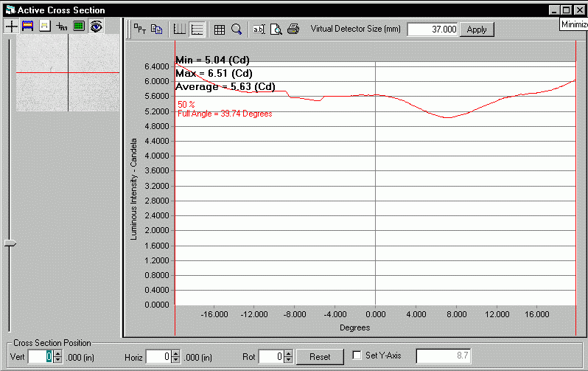Screen dimensions: 588x371
Task: Click the 'Max = 6.51 (Cd)' text
Action: click(214, 73)
